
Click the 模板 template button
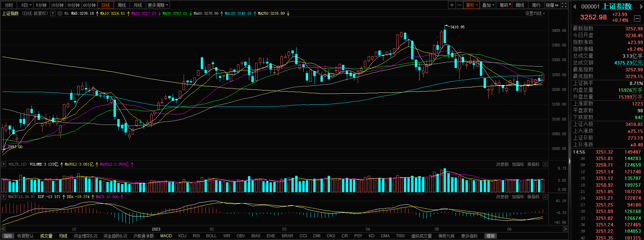(x=491, y=236)
